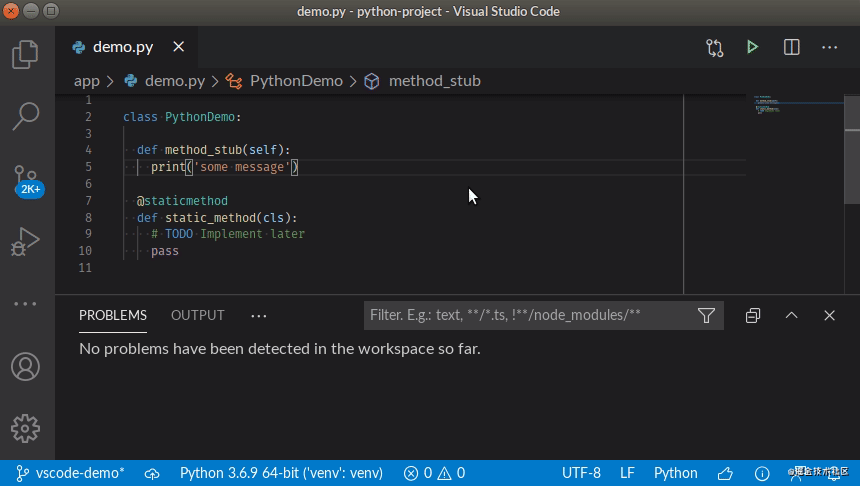
Task: Switch to the OUTPUT panel tab
Action: [x=198, y=315]
